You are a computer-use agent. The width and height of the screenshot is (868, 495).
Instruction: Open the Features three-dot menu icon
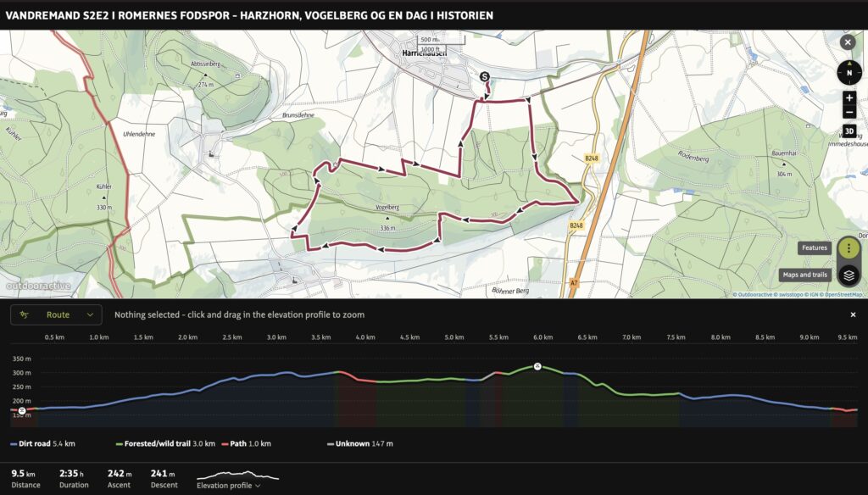(849, 248)
